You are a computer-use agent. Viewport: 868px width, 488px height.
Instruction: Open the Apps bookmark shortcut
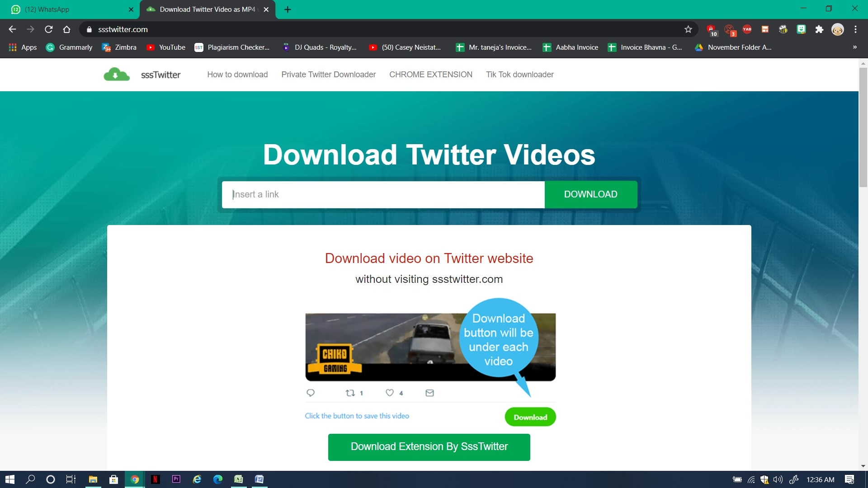(x=23, y=47)
